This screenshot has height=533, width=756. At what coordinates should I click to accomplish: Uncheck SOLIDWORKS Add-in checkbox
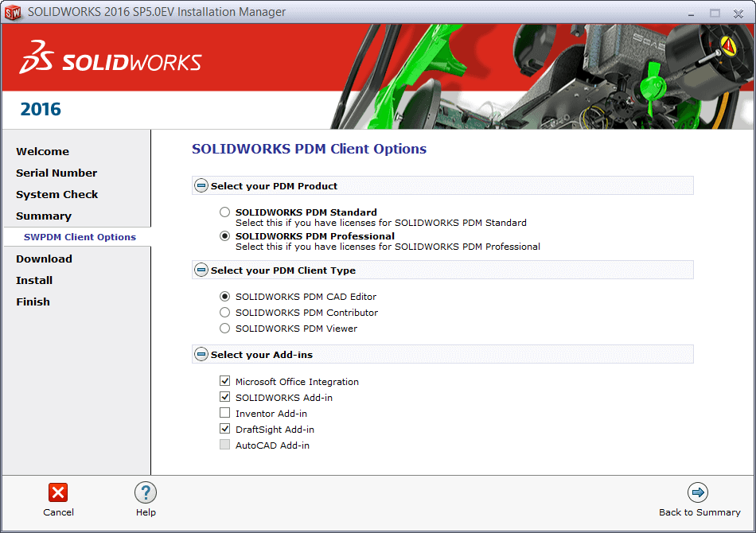[224, 397]
